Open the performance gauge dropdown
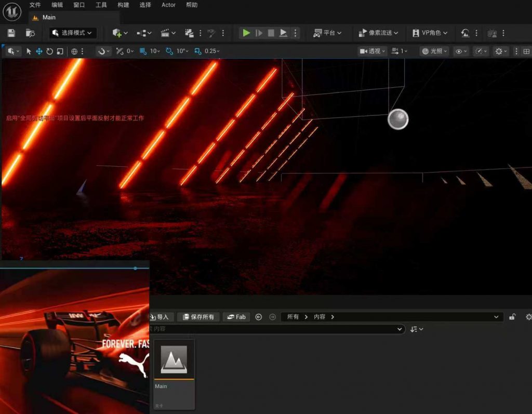The width and height of the screenshot is (532, 414). coord(481,51)
